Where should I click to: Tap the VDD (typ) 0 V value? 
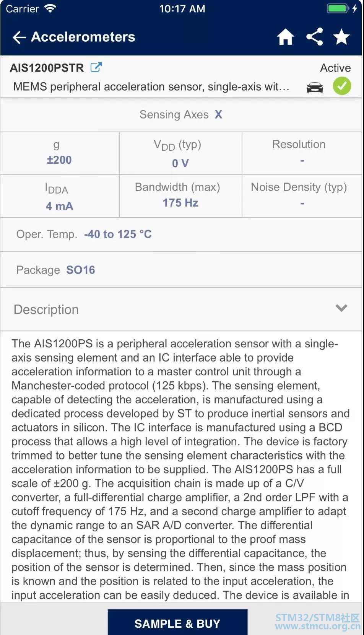(180, 163)
